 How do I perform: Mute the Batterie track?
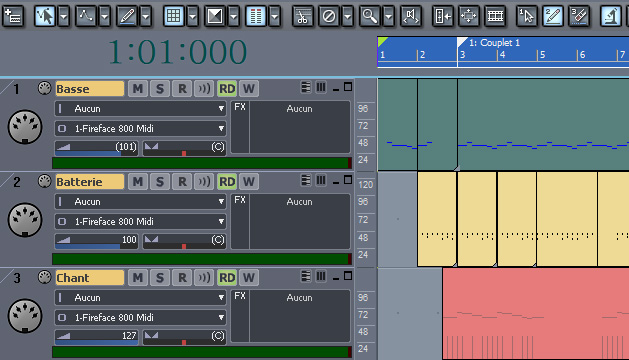point(138,182)
